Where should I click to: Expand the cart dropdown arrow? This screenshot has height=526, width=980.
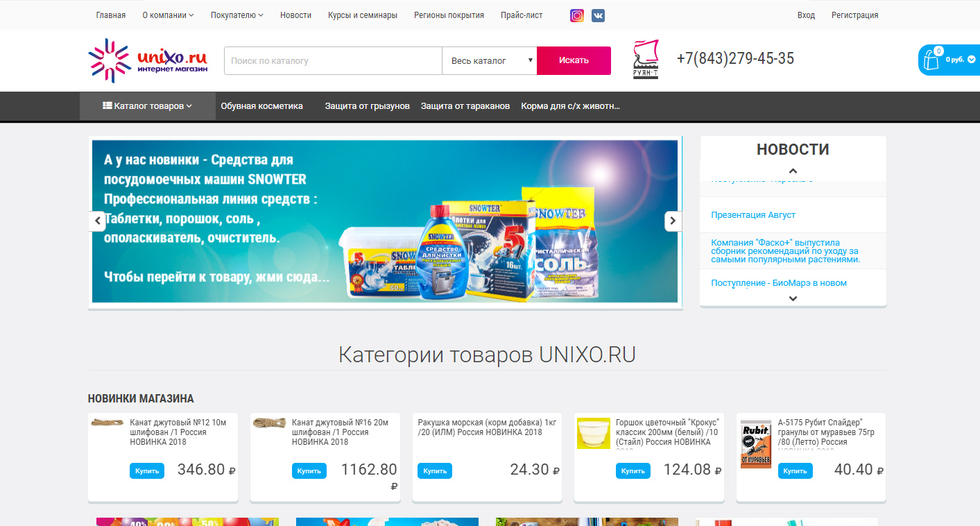(971, 60)
